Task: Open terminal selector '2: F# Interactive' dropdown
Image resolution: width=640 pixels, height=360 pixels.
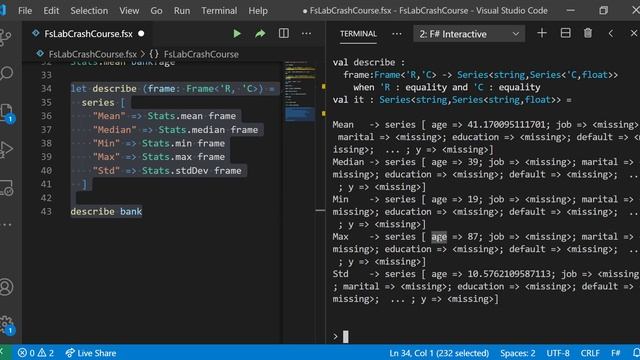Action: [469, 34]
